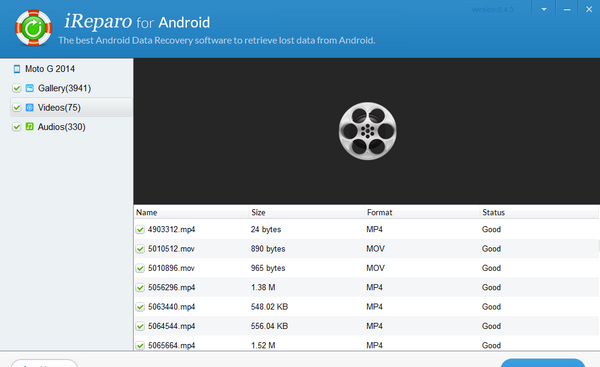This screenshot has width=600, height=367.
Task: Toggle checkbox for 5056296.mp4
Action: 140,288
